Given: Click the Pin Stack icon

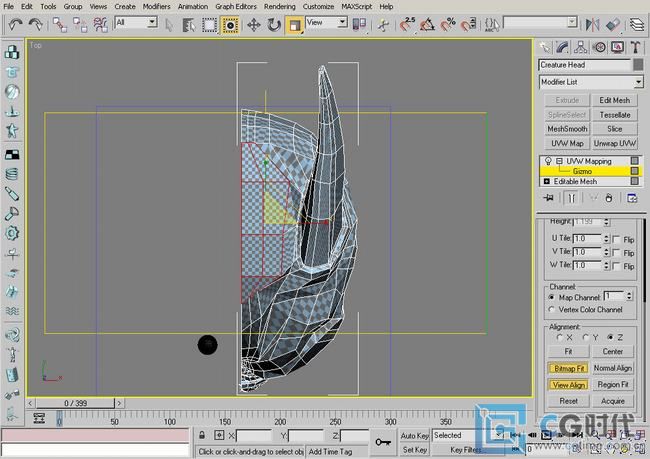Looking at the screenshot, I should coord(549,198).
